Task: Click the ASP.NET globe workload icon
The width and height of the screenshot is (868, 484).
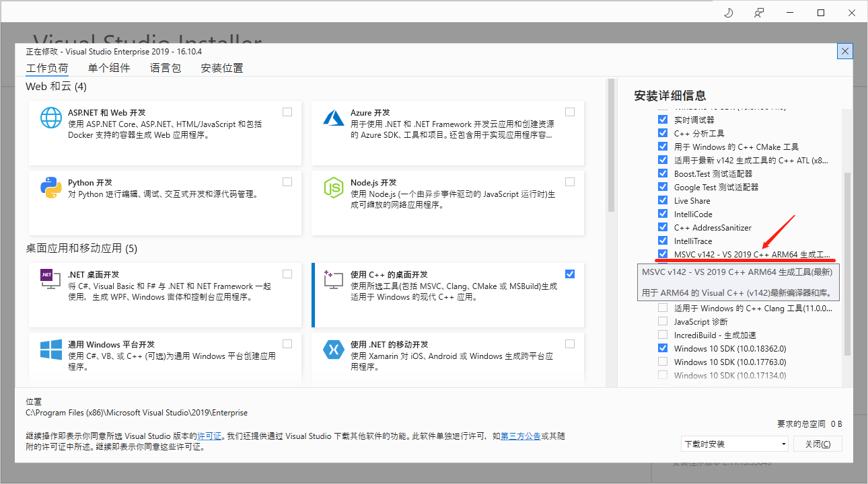Action: pos(51,118)
